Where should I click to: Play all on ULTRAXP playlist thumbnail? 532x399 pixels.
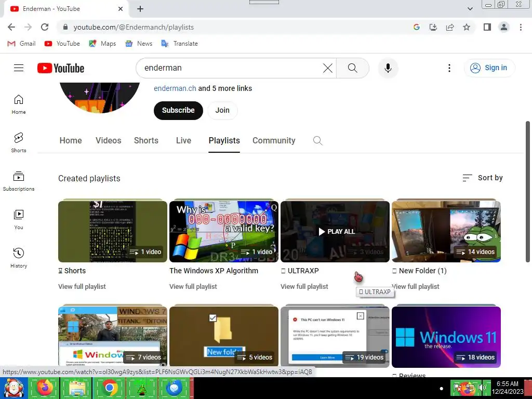[x=335, y=231]
